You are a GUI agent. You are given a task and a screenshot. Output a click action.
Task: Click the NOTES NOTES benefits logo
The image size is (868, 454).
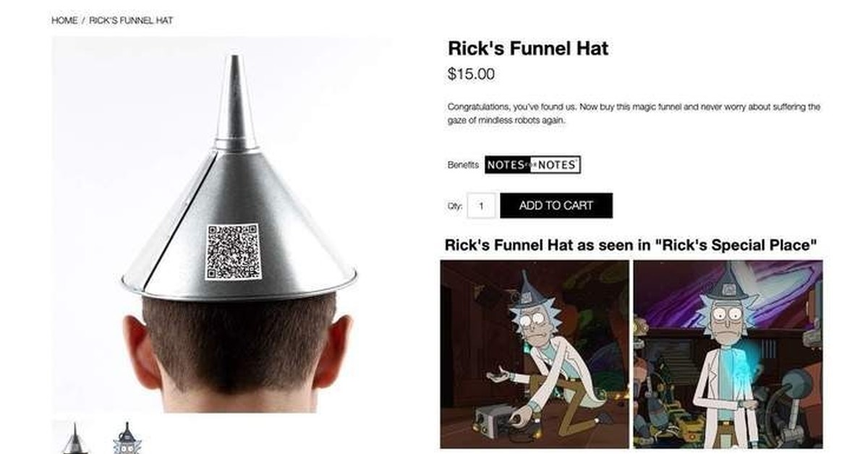[532, 165]
